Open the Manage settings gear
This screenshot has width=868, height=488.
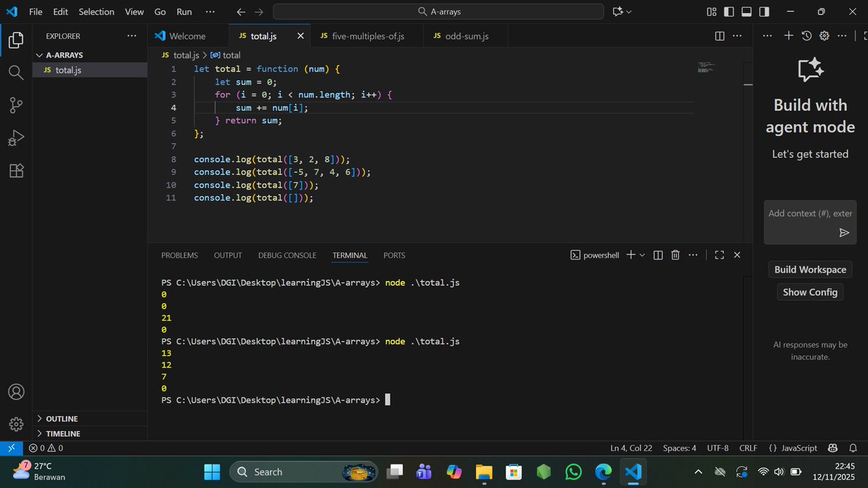click(x=16, y=424)
